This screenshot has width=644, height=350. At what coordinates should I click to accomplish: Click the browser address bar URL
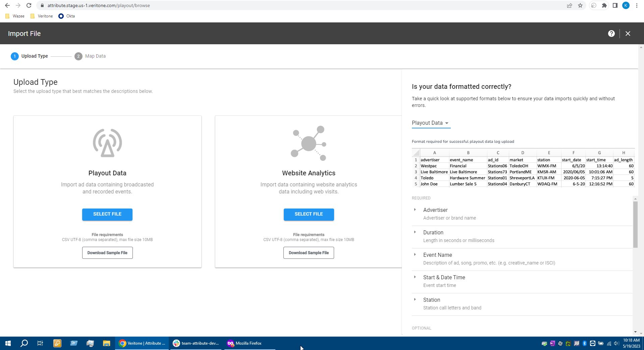point(99,5)
